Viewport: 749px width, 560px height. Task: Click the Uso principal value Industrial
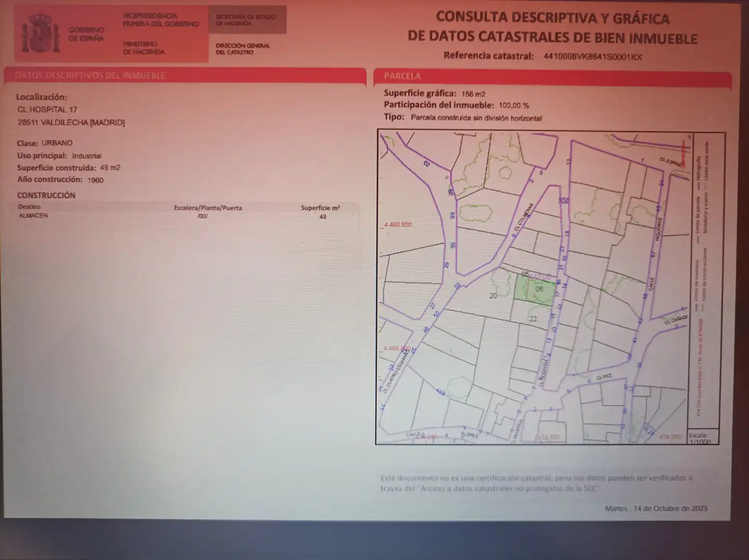pos(87,156)
